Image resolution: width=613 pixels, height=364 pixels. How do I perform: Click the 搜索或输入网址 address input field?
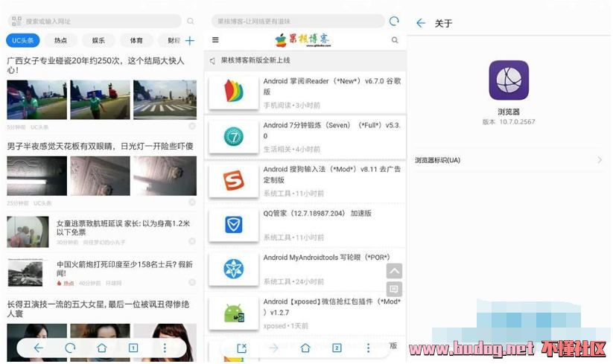pos(97,22)
